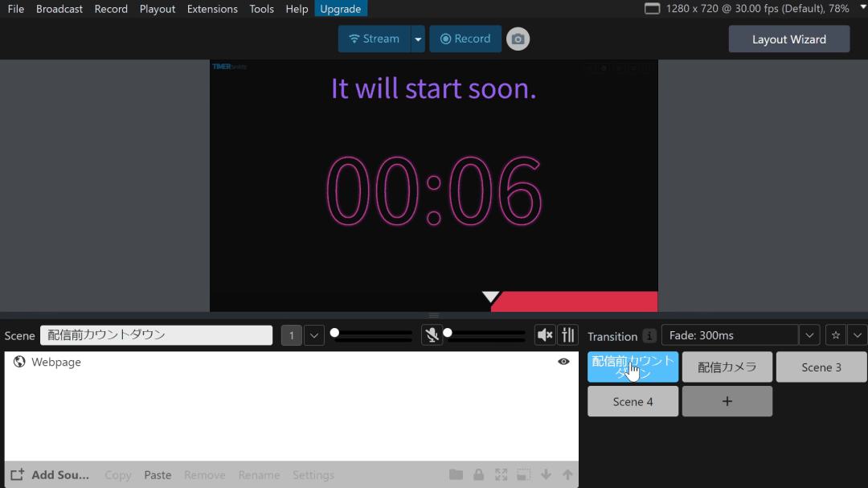Take a screenshot with the camera icon

coord(518,39)
